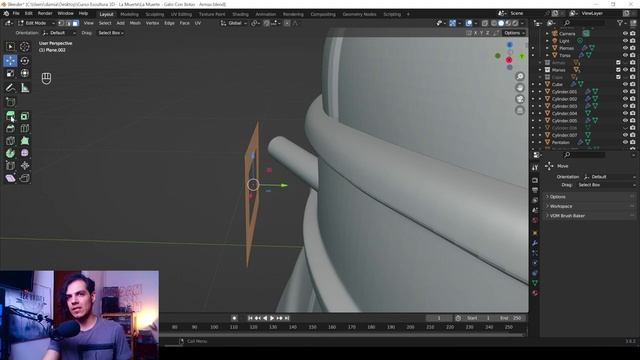Screen dimensions: 640x360
Task: Switch to face select mode
Action: (75, 23)
